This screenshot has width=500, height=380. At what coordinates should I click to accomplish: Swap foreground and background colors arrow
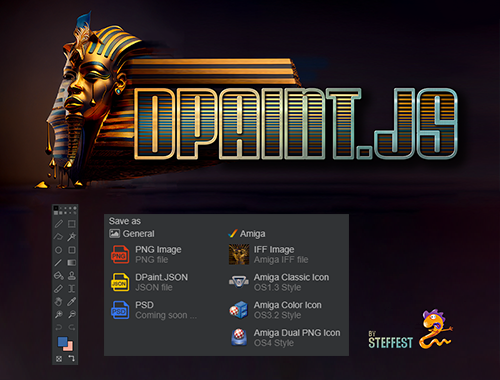(71, 358)
